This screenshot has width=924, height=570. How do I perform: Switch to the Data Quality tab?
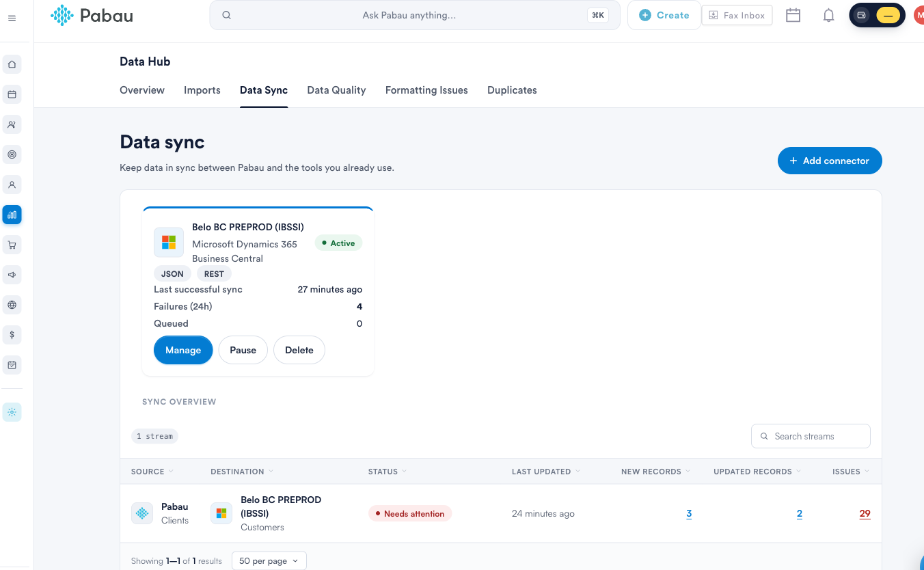coord(336,90)
